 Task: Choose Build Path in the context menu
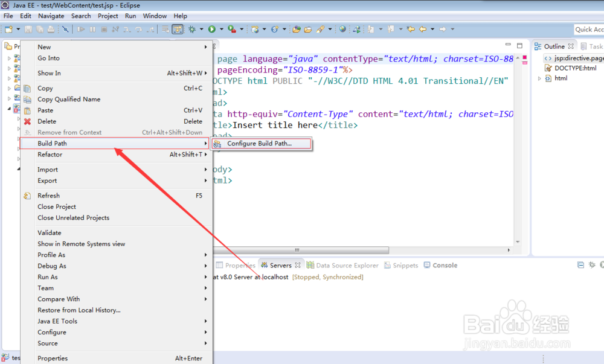click(x=115, y=144)
